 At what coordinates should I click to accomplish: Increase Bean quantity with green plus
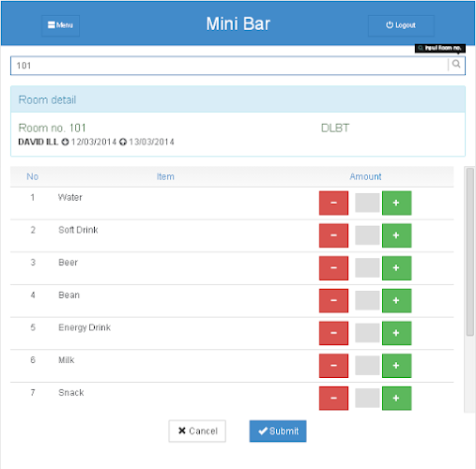click(396, 301)
